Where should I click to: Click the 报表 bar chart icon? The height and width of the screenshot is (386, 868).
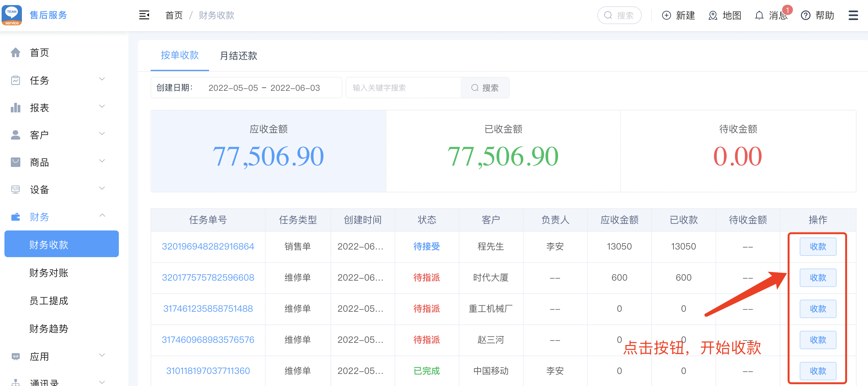(x=16, y=108)
